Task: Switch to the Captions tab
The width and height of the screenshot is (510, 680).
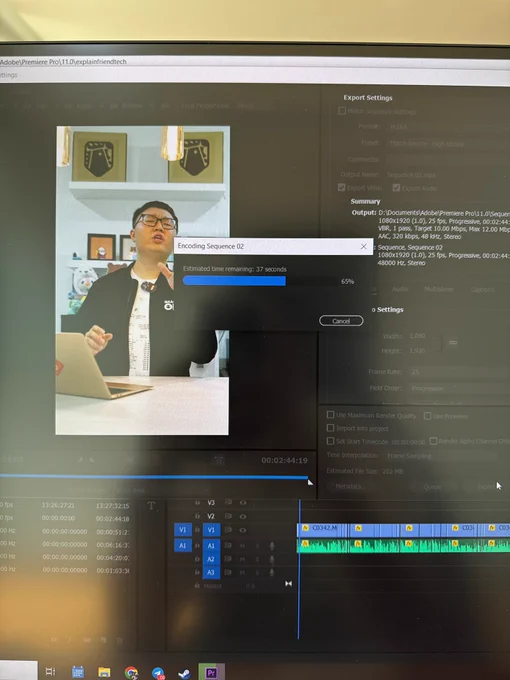Action: point(482,289)
